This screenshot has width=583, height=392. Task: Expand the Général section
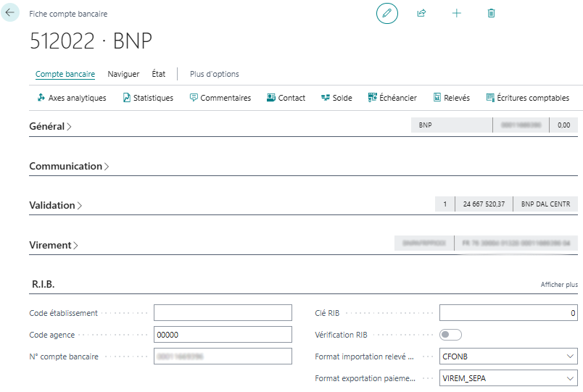[x=50, y=126]
